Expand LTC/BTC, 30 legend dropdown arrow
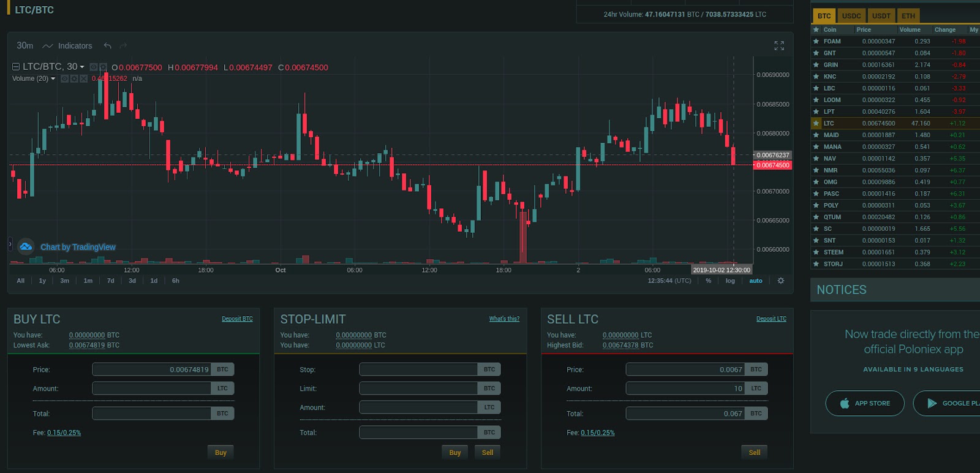Screen dimensions: 980x473 [82, 67]
